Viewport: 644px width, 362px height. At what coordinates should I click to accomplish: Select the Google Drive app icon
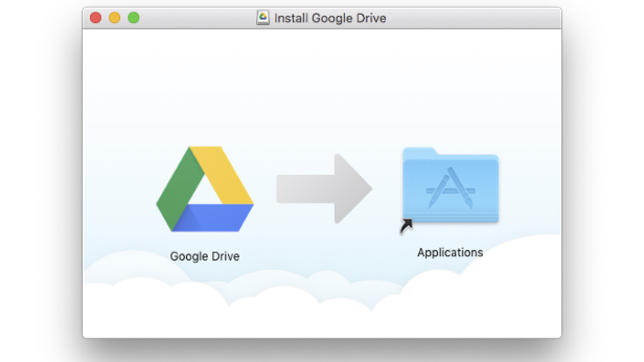point(204,189)
